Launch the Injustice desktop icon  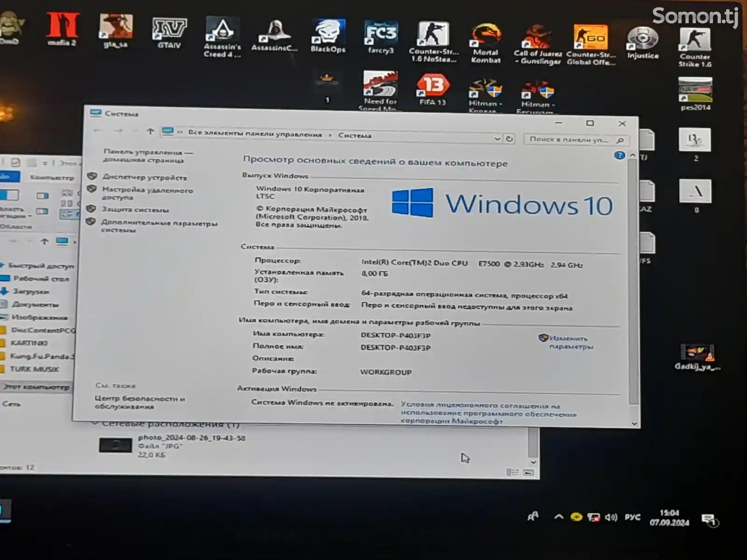pos(643,43)
